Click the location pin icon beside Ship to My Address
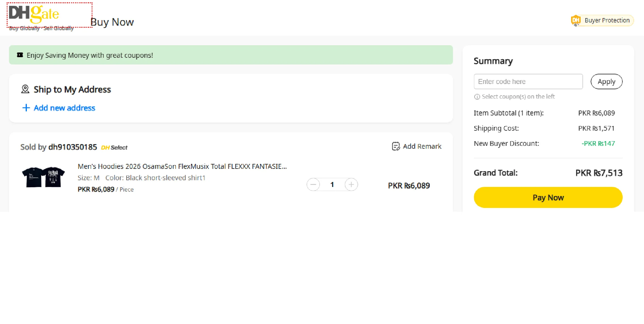Screen dimensions: 644x324 point(25,89)
